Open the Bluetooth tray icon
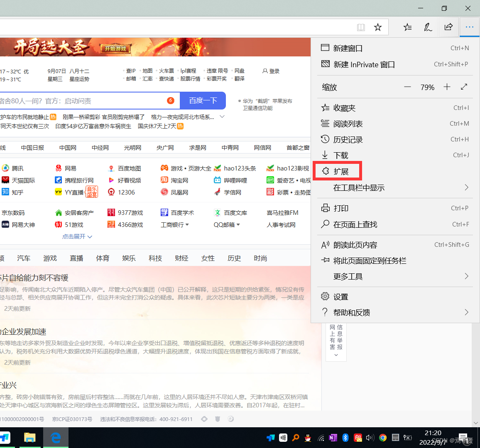Viewport: 480px width, 448px height. 345,438
